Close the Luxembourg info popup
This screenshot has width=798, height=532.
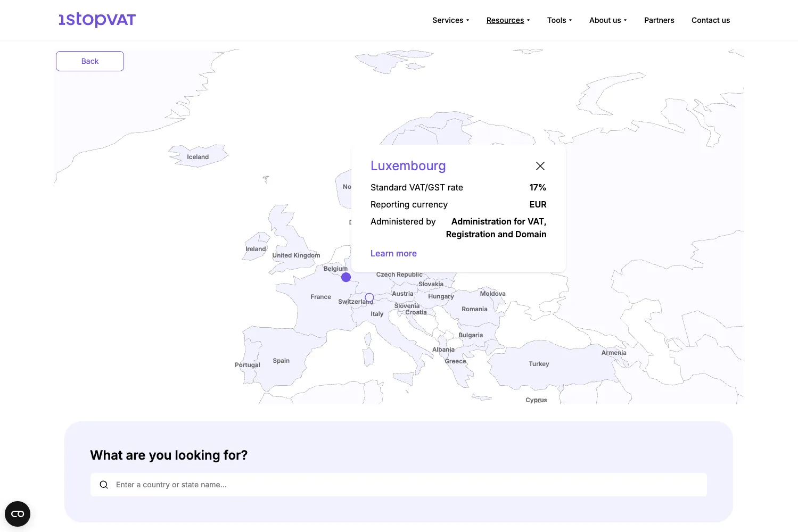[x=540, y=166]
